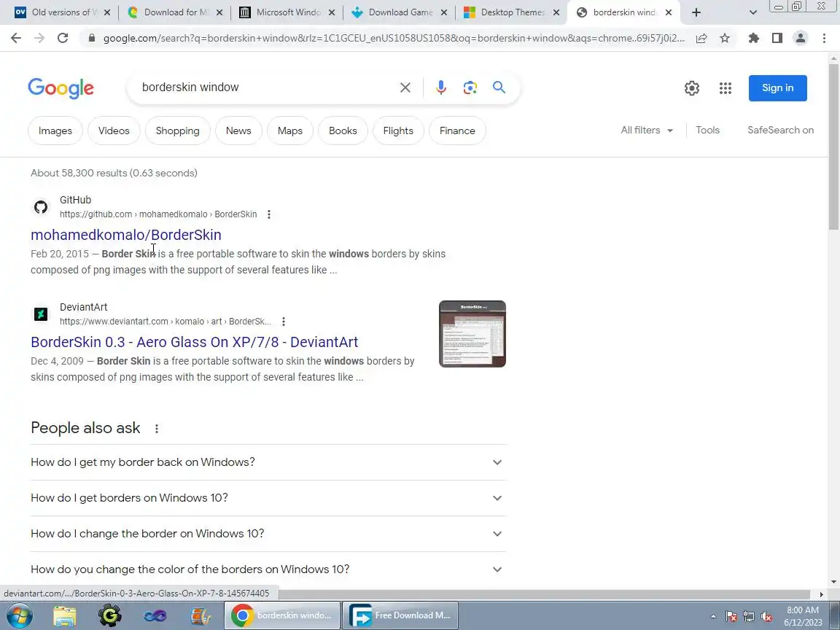The image size is (840, 630).
Task: Click the taskbar clock showing 8:00 AM
Action: point(802,616)
